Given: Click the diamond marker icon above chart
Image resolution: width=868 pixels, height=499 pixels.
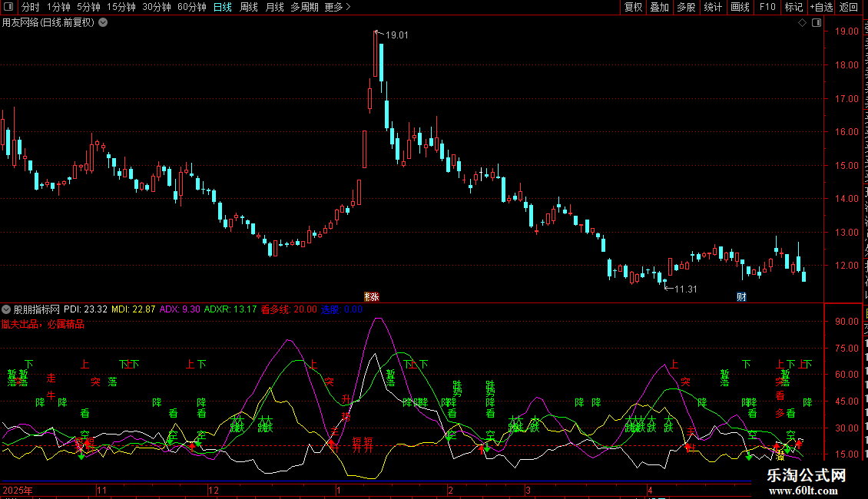Looking at the screenshot, I should coord(802,23).
